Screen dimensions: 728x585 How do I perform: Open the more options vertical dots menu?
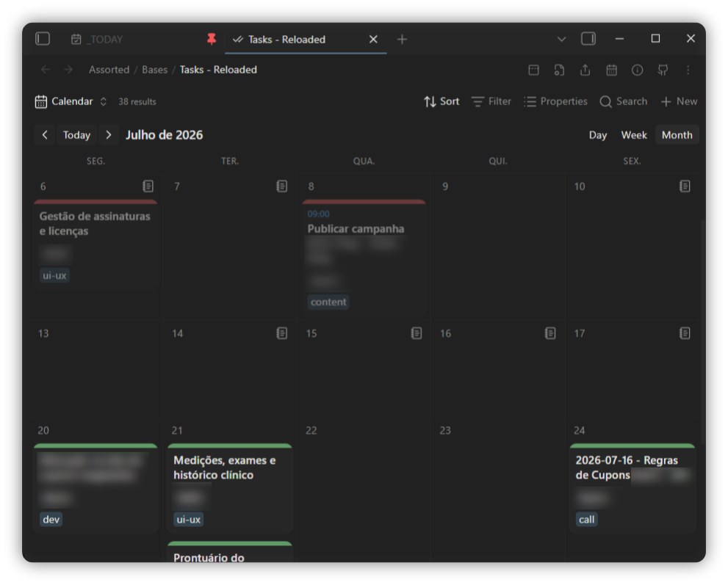[x=688, y=70]
